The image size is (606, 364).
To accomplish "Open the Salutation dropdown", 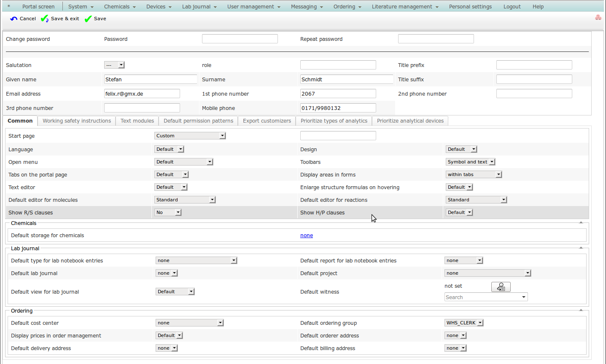I will coord(114,65).
